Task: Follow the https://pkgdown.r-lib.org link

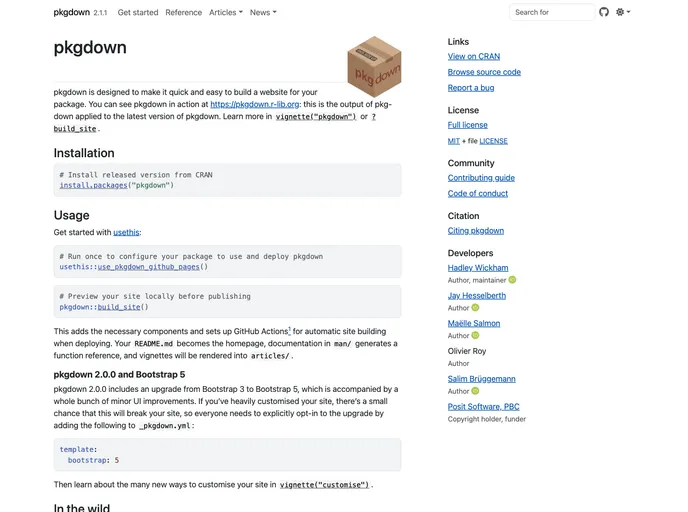Action: [255, 104]
